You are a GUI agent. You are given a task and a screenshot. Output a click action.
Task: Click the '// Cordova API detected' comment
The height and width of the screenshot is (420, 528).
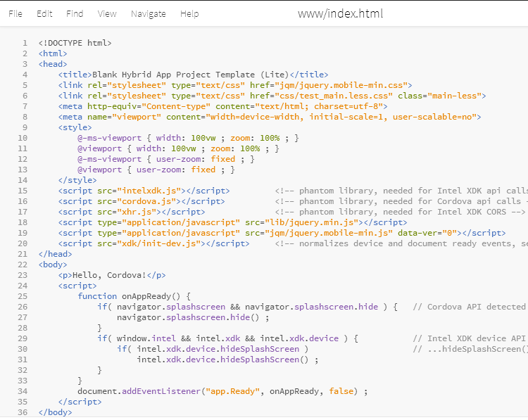[469, 307]
